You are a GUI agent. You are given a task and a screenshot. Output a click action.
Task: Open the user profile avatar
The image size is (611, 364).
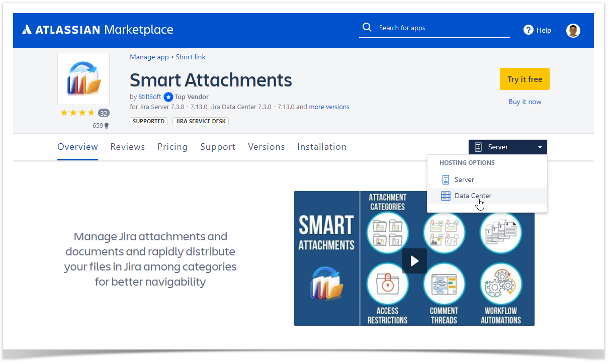[x=573, y=30]
